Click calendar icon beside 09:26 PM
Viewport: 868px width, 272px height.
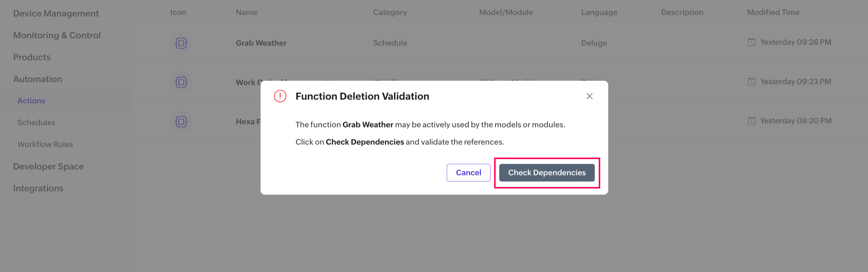coord(752,42)
